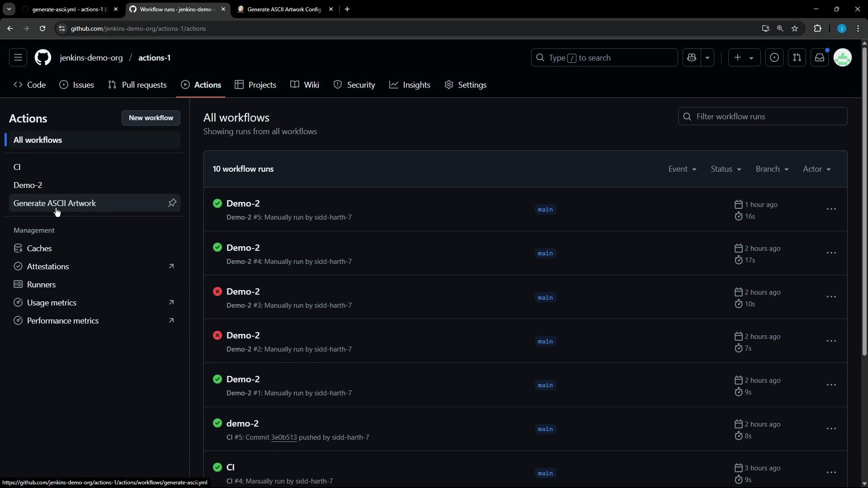Screen dimensions: 868x488
Task: Go to GitHub home via Octocat logo
Action: (x=43, y=58)
